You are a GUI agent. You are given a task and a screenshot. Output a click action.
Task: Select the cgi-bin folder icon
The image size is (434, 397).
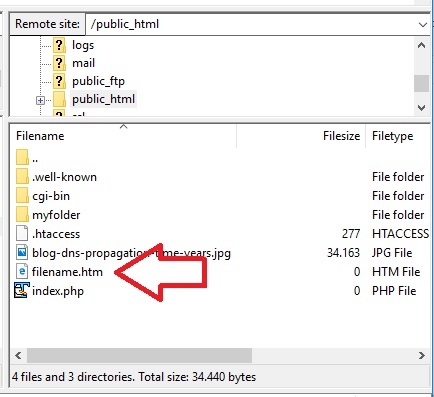[x=22, y=196]
